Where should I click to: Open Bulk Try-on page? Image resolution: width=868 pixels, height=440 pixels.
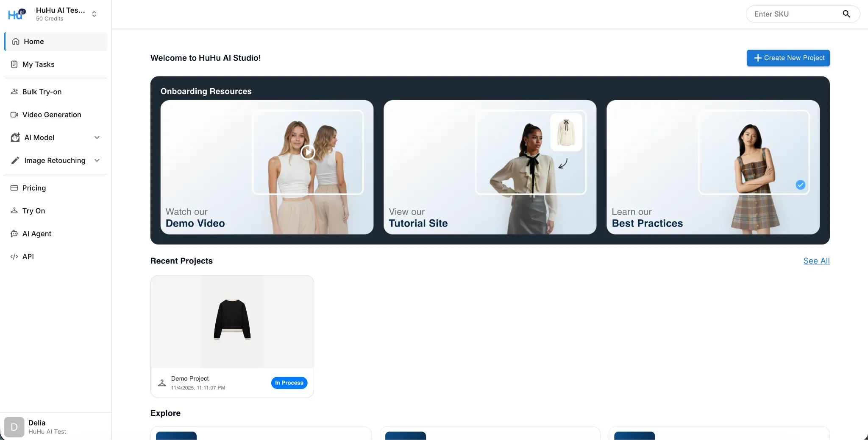[56, 92]
